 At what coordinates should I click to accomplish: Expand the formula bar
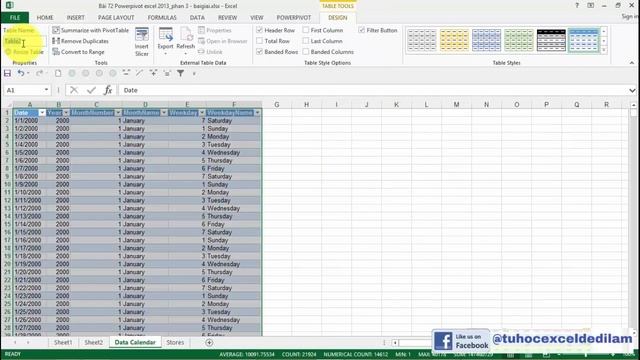click(632, 90)
